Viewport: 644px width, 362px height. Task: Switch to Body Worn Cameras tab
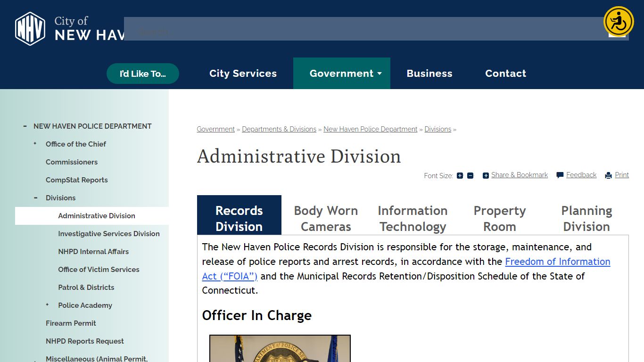(326, 219)
